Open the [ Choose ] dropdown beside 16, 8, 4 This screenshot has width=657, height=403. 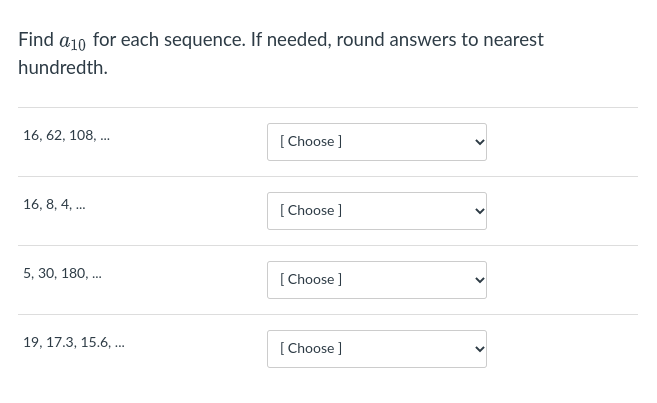coord(376,211)
